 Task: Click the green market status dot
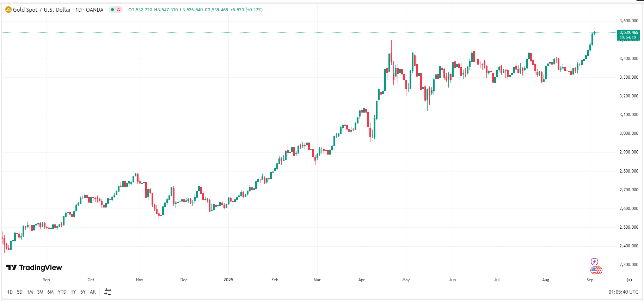click(112, 10)
